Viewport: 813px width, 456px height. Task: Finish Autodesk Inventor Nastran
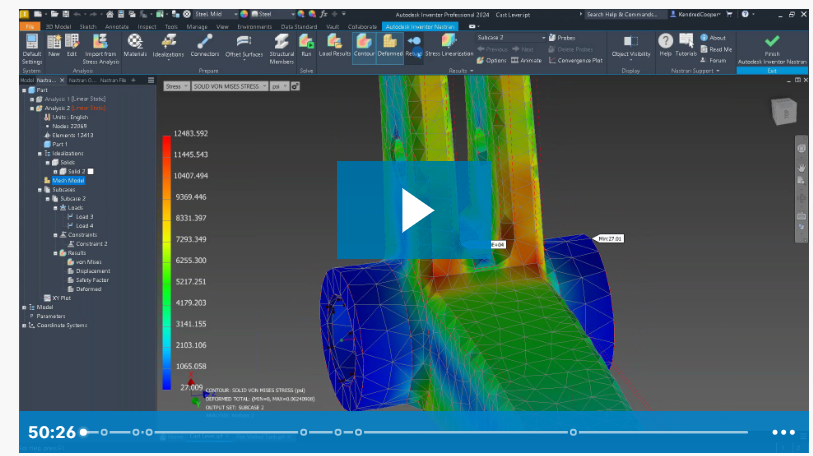tap(772, 49)
